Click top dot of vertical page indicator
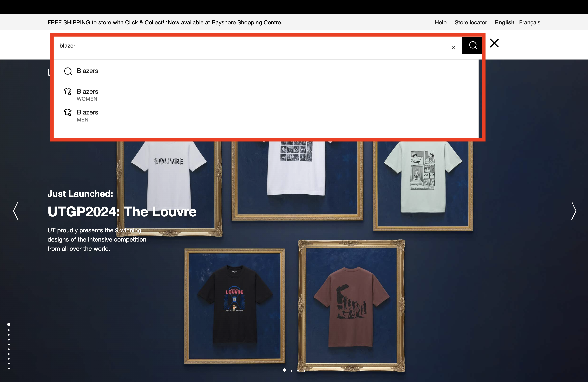This screenshot has width=588, height=382. pos(9,324)
